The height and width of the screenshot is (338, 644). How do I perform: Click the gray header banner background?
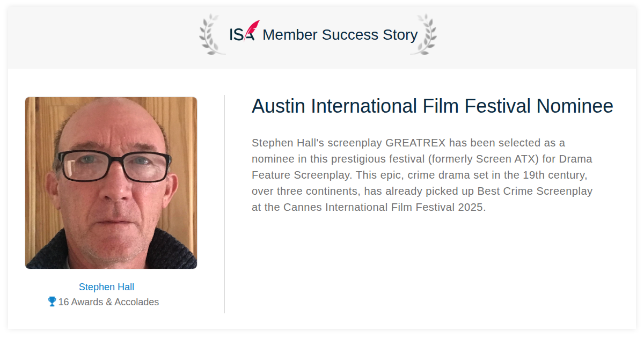(x=537, y=38)
